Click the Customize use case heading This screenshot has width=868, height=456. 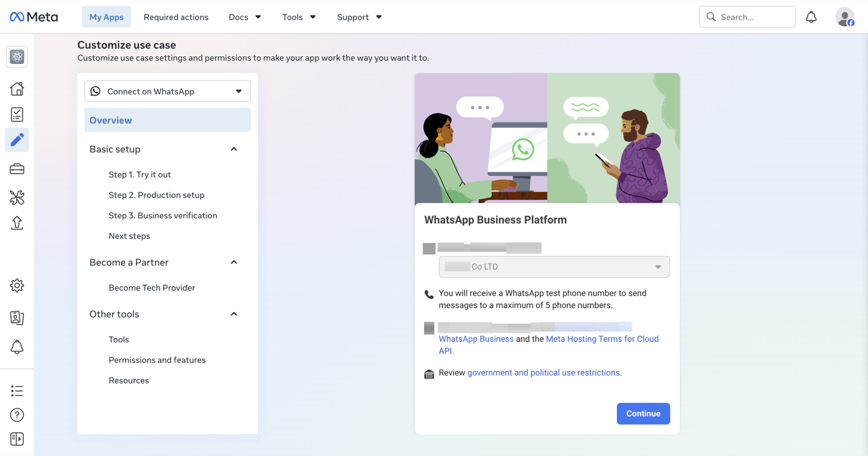pos(126,45)
